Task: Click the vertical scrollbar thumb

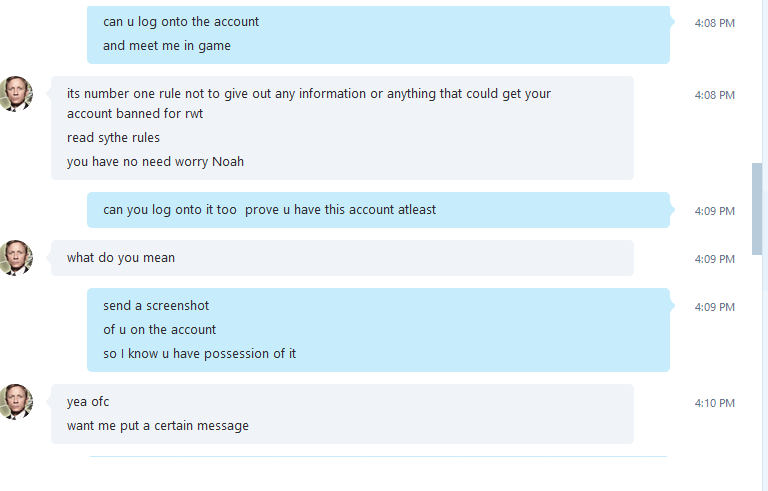Action: [757, 209]
